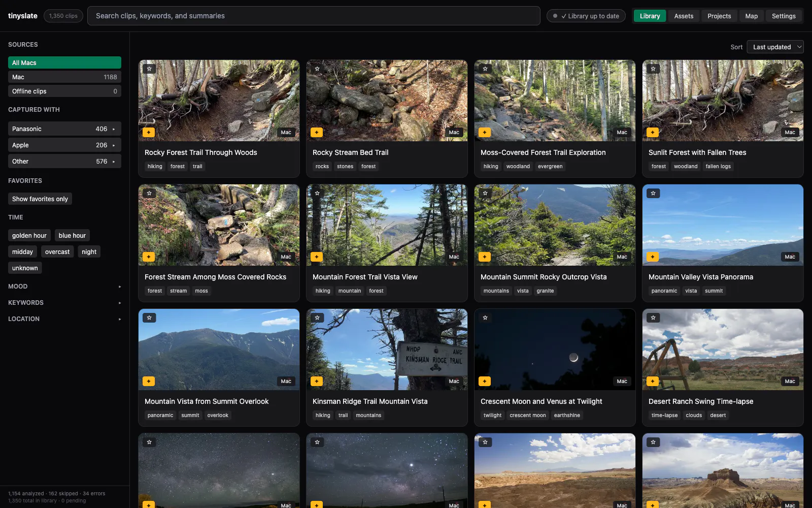Star the Mountain Valley Vista Panorama clip
812x508 pixels.
653,193
